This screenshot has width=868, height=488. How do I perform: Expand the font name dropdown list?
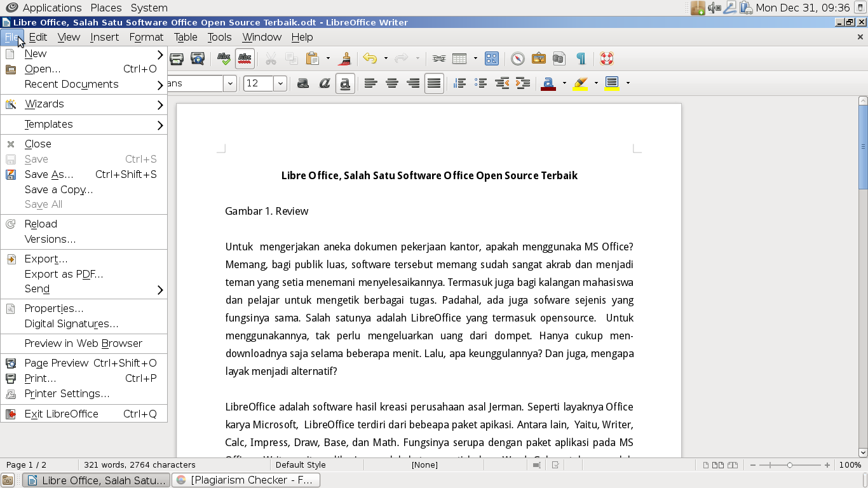(x=230, y=83)
